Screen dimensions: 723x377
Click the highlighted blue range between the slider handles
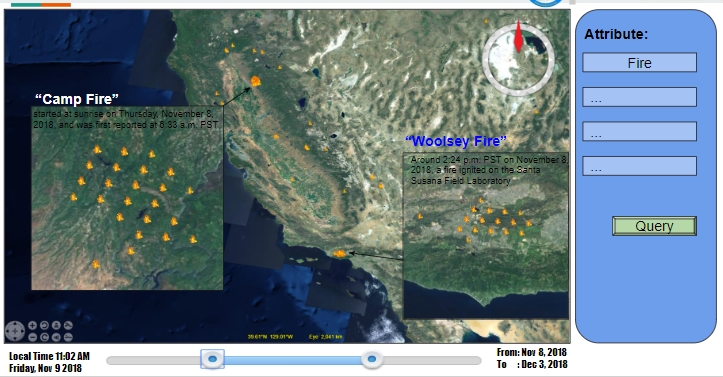292,360
